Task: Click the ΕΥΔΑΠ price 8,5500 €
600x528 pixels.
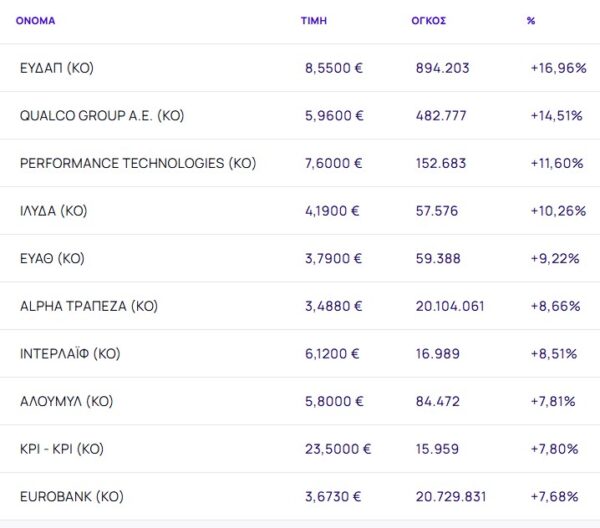Action: [x=334, y=68]
